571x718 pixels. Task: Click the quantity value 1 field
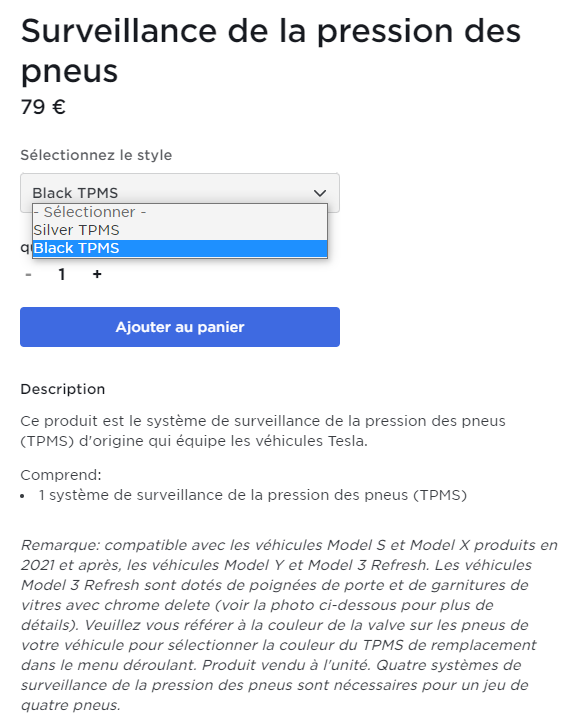pos(62,274)
